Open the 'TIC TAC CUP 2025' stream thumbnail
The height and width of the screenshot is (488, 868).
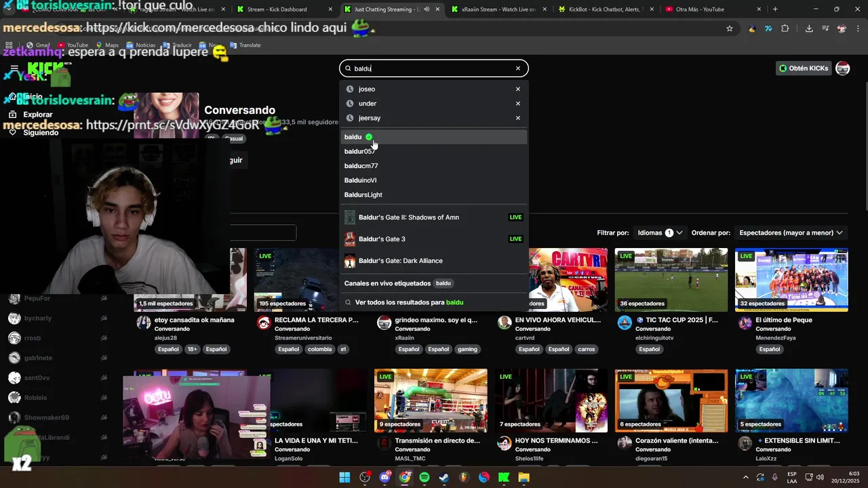671,280
